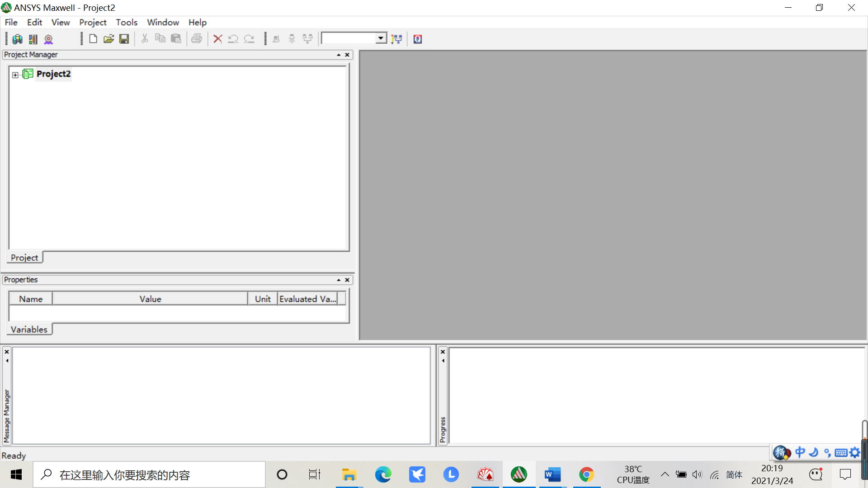Image resolution: width=868 pixels, height=488 pixels.
Task: Collapse Project Manager panel with arrow
Action: coord(339,55)
